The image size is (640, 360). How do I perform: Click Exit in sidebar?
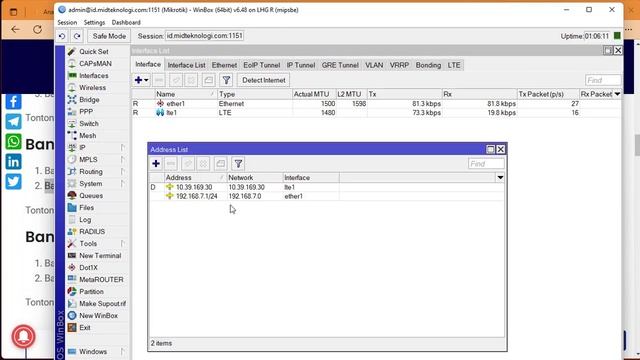84,328
